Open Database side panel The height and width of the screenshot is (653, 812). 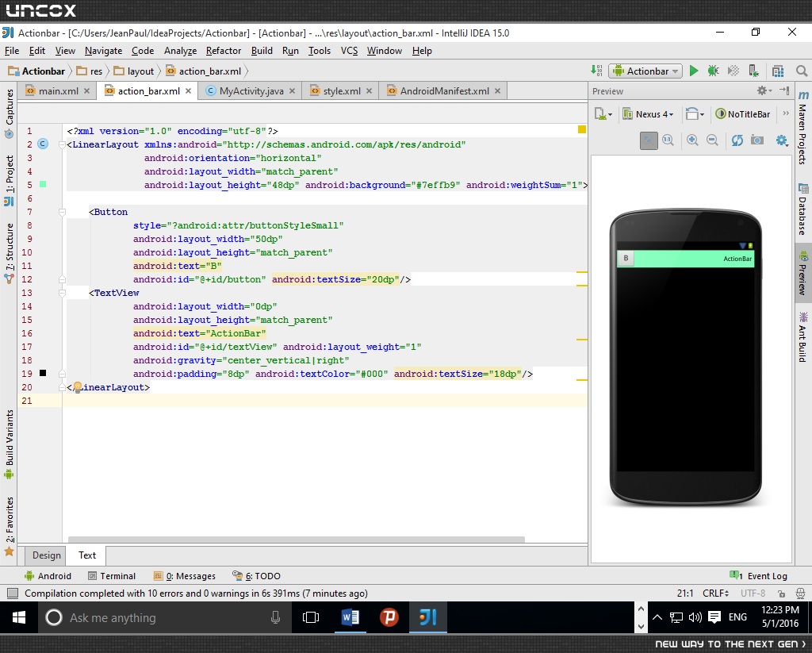pyautogui.click(x=802, y=209)
